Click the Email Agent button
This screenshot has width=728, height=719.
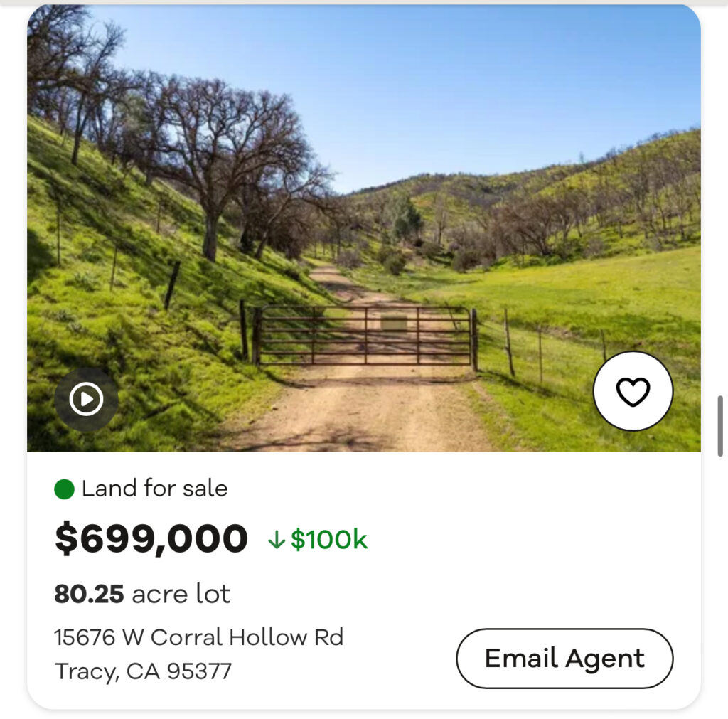pyautogui.click(x=564, y=658)
